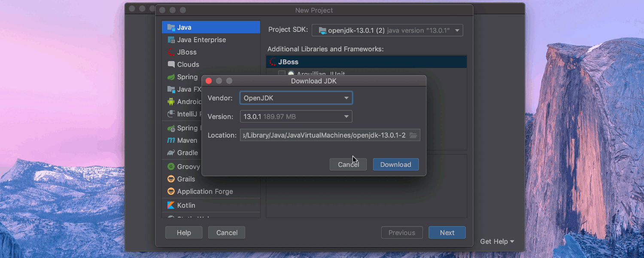This screenshot has height=258, width=644.
Task: Pick the JBoss icon in the project type list
Action: (171, 52)
